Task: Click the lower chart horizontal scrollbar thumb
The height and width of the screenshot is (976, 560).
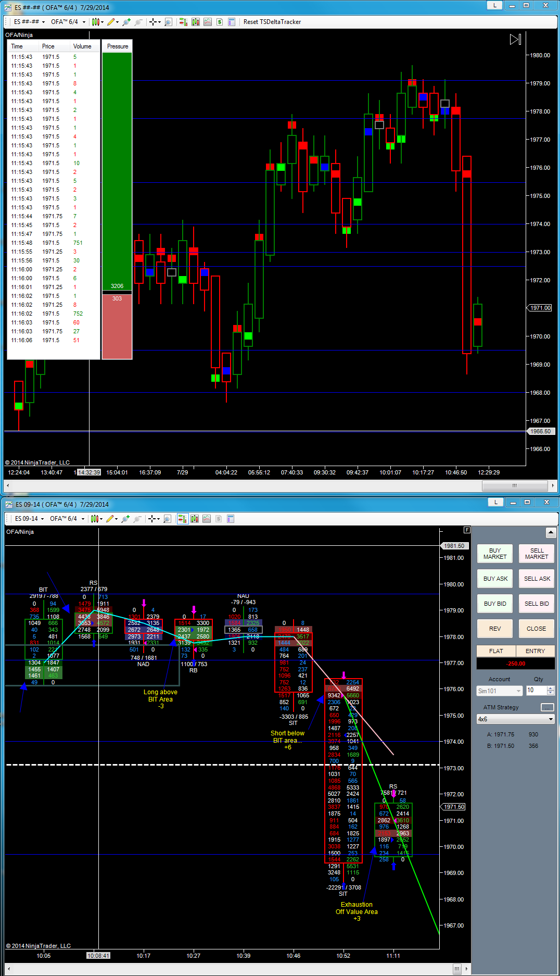Action: (456, 969)
